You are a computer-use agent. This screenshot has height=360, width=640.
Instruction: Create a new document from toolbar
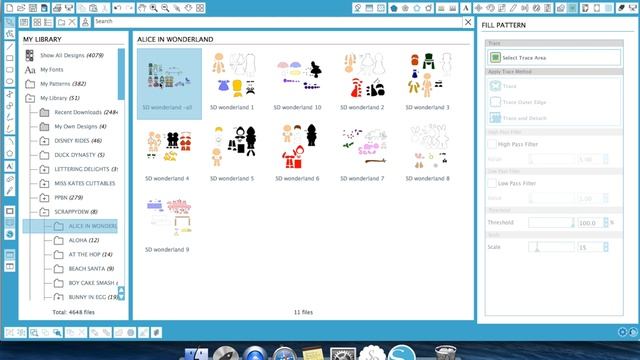(x=9, y=8)
